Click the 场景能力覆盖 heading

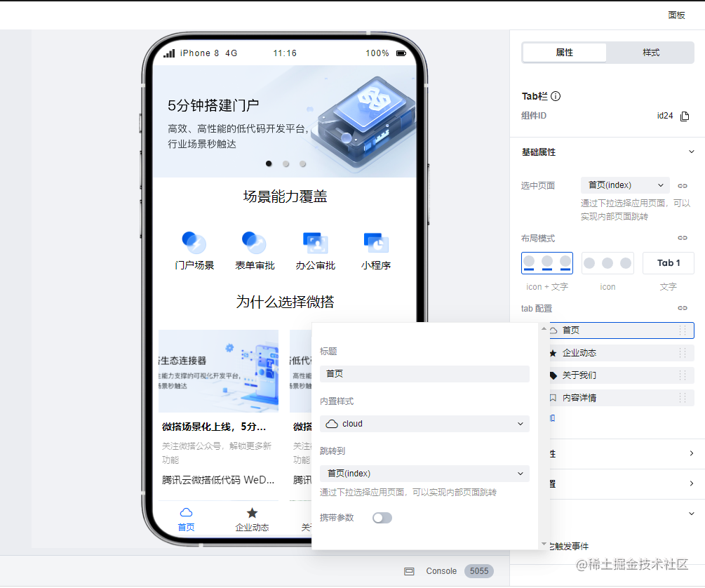(285, 196)
